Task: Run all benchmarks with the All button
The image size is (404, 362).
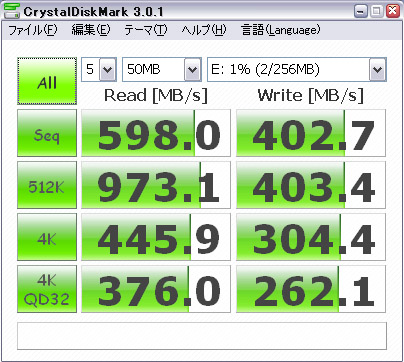Action: [x=47, y=81]
